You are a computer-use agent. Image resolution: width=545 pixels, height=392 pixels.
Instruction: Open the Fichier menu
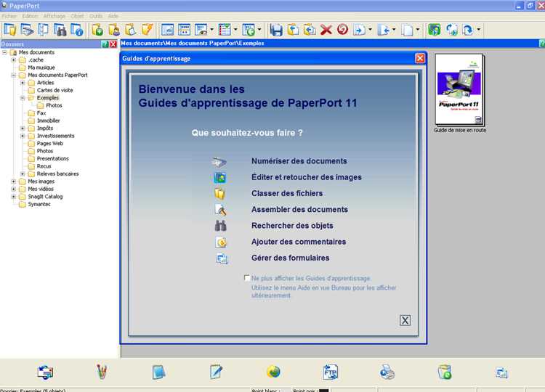(x=9, y=16)
